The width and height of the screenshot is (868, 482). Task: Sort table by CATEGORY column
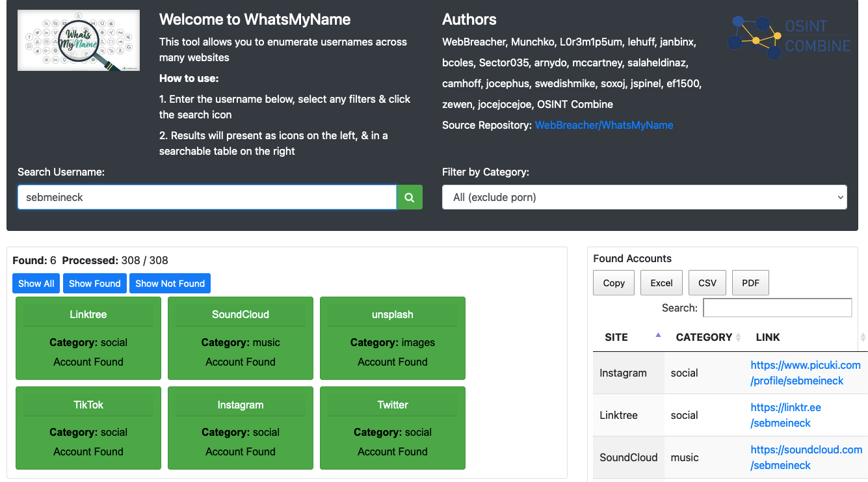704,337
